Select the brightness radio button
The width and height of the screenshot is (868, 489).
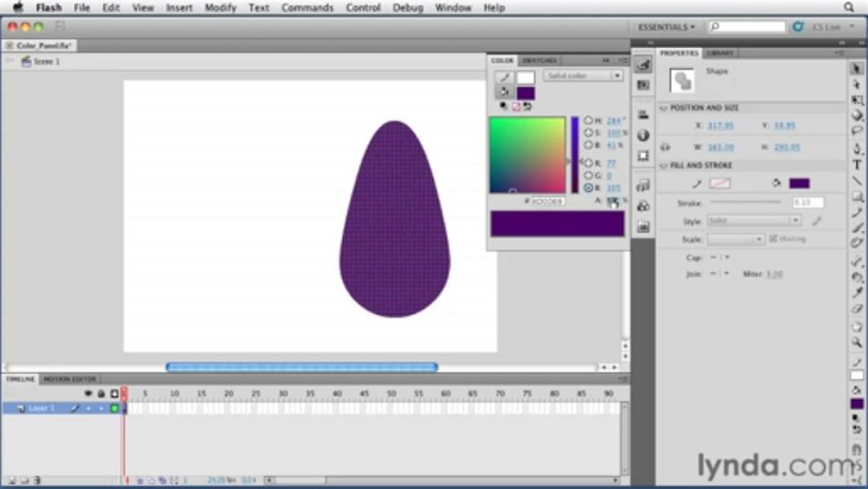point(588,145)
